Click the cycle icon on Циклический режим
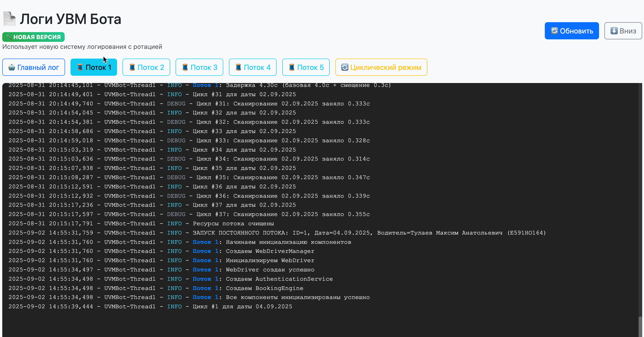The image size is (644, 337). [x=345, y=67]
